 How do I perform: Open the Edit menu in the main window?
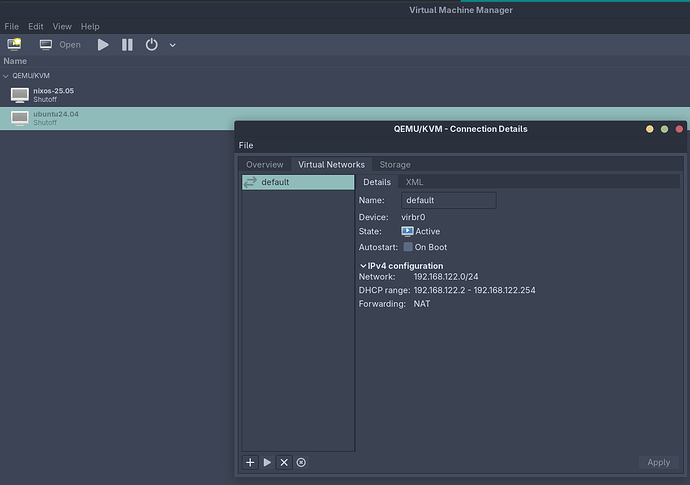click(x=36, y=26)
